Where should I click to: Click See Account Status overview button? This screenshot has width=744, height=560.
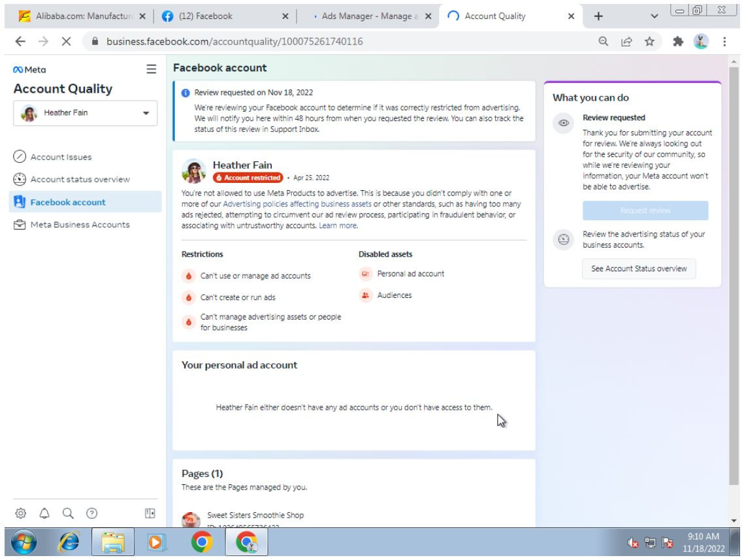click(639, 269)
